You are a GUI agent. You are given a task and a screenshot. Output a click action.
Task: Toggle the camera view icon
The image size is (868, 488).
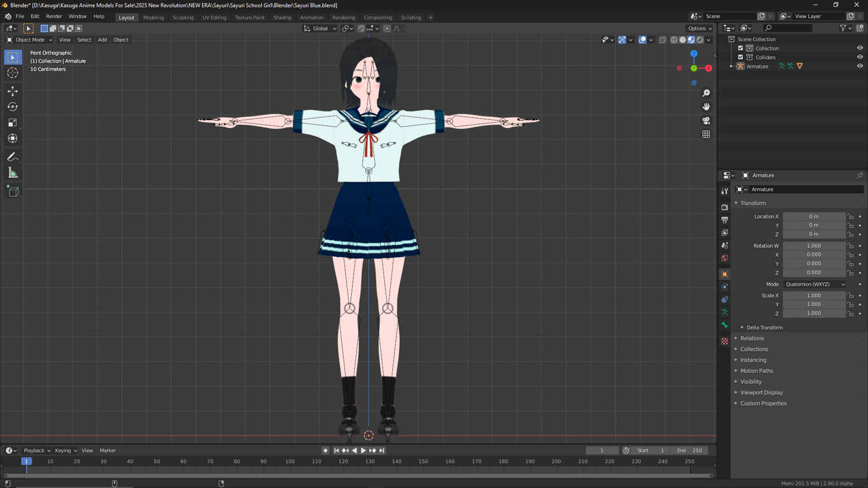pyautogui.click(x=706, y=120)
